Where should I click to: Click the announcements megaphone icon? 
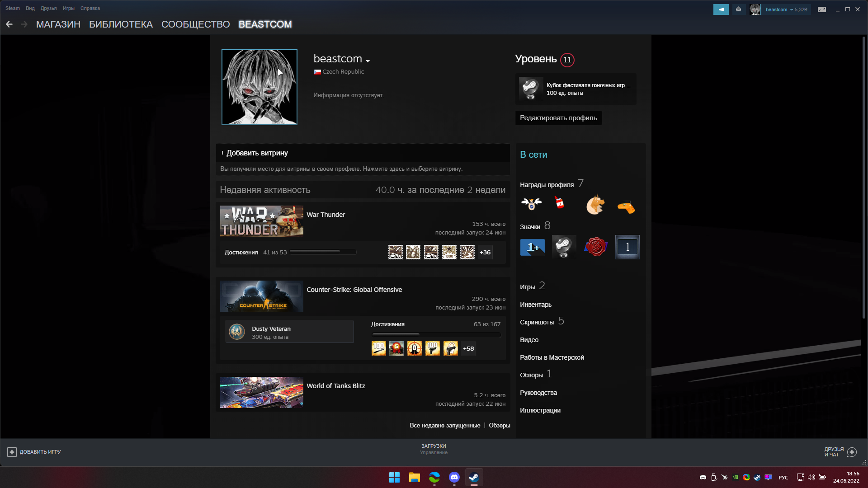pyautogui.click(x=721, y=9)
